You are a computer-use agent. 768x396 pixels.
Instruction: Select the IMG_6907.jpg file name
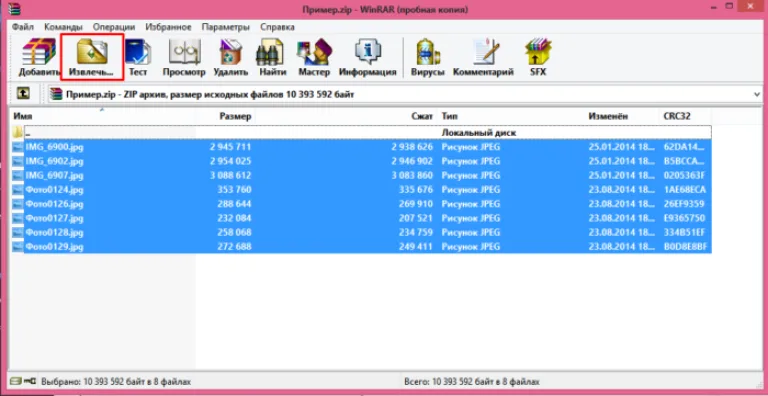pyautogui.click(x=54, y=175)
